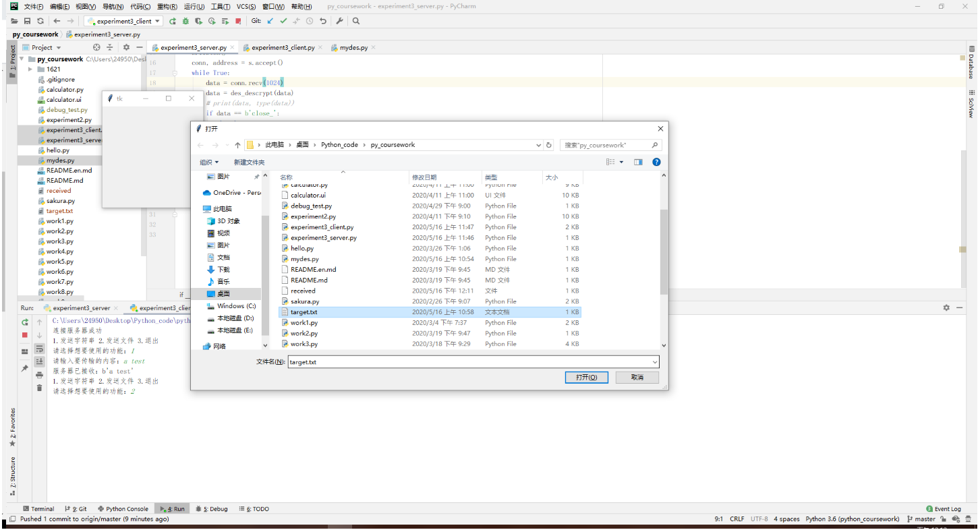Open the Terminal tool window tab
980x530 pixels.
(x=38, y=509)
